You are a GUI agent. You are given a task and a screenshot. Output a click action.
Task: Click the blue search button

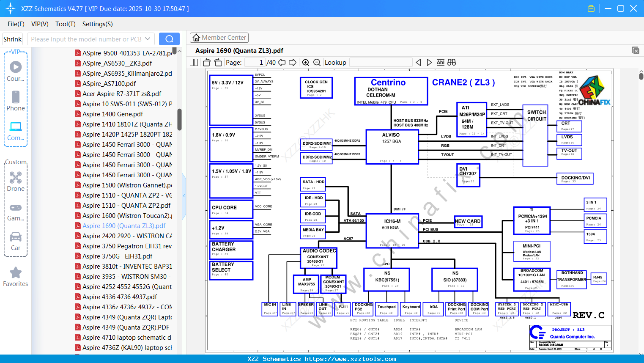pyautogui.click(x=169, y=39)
